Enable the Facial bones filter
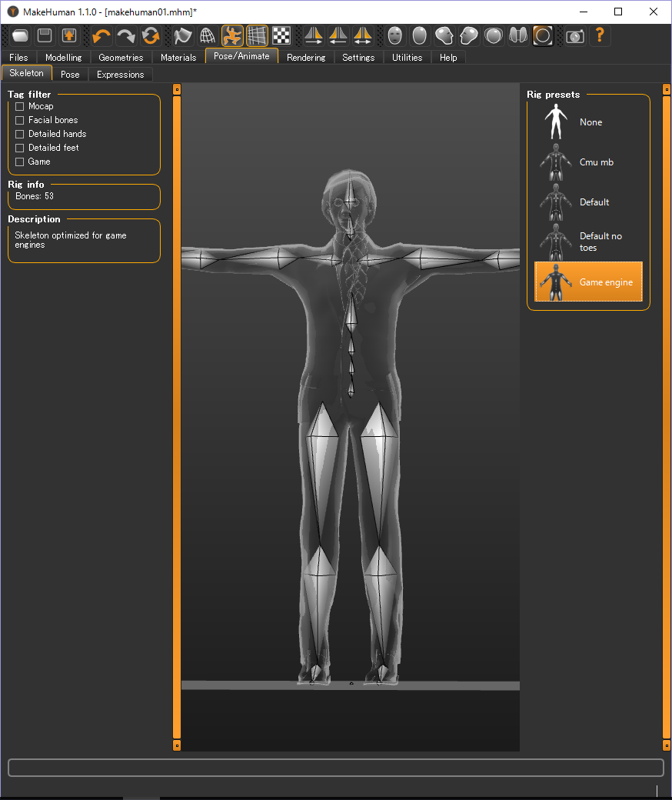The height and width of the screenshot is (800, 672). pyautogui.click(x=18, y=120)
